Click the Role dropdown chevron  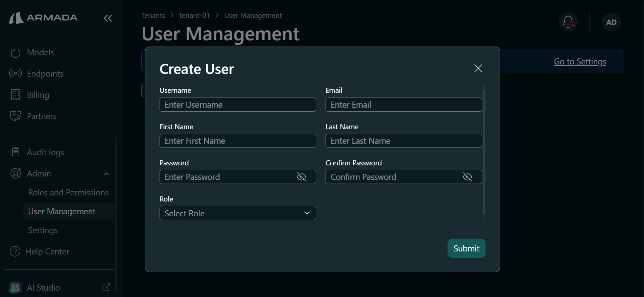pyautogui.click(x=307, y=213)
